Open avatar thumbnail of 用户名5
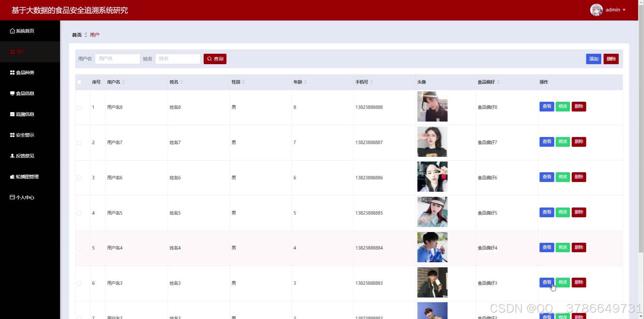644x319 pixels. click(432, 212)
